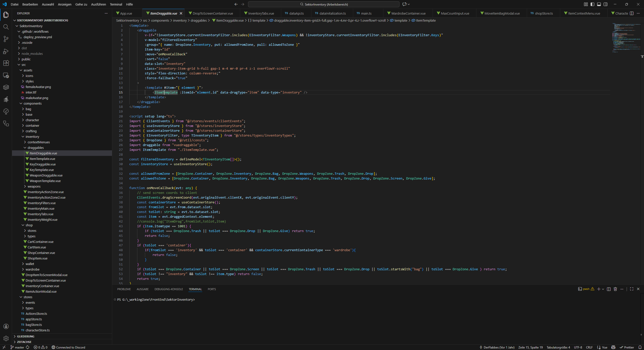Screen dimensions: 644x350
Task: Click the Connected to Discord status item
Action: 68,347
